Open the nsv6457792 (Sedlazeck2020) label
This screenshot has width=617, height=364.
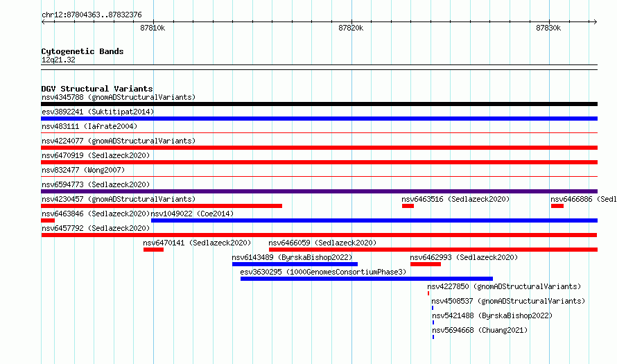click(96, 228)
